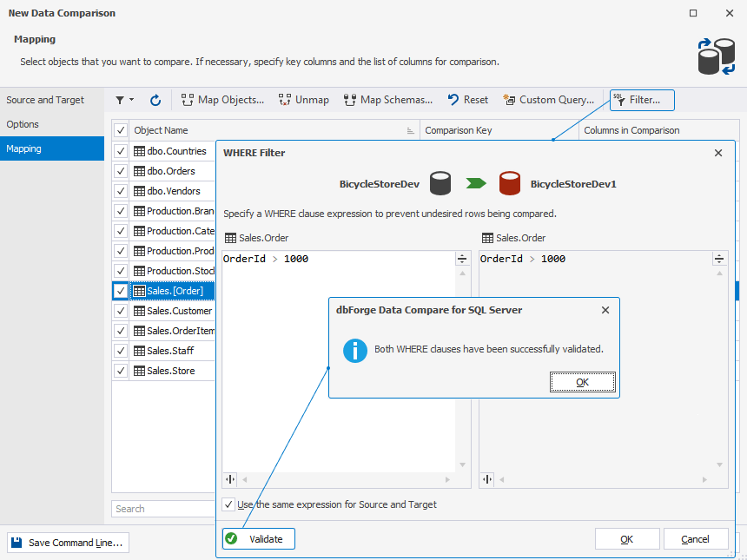Viewport: 747px width, 560px height.
Task: Click the Search input field
Action: point(161,508)
